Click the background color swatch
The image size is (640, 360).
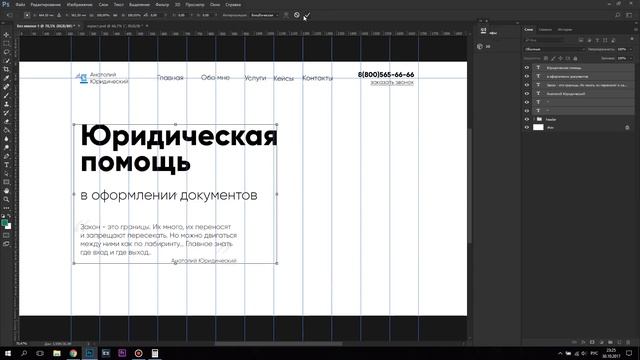(9, 227)
